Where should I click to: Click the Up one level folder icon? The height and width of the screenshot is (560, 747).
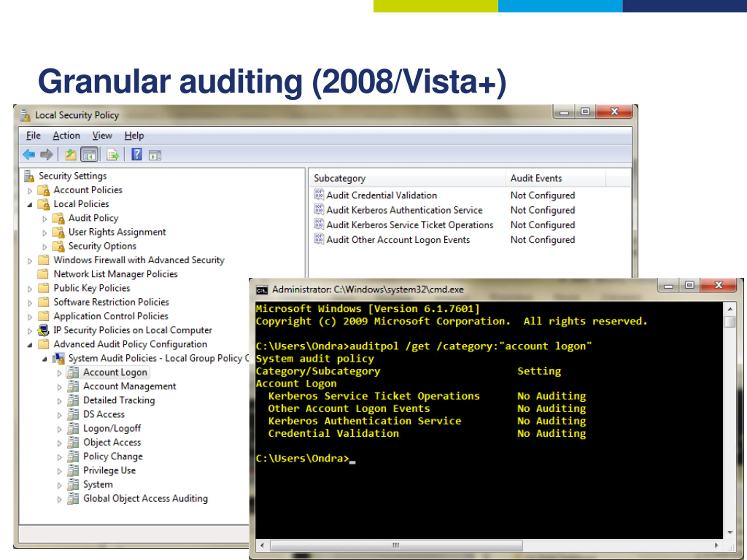70,155
